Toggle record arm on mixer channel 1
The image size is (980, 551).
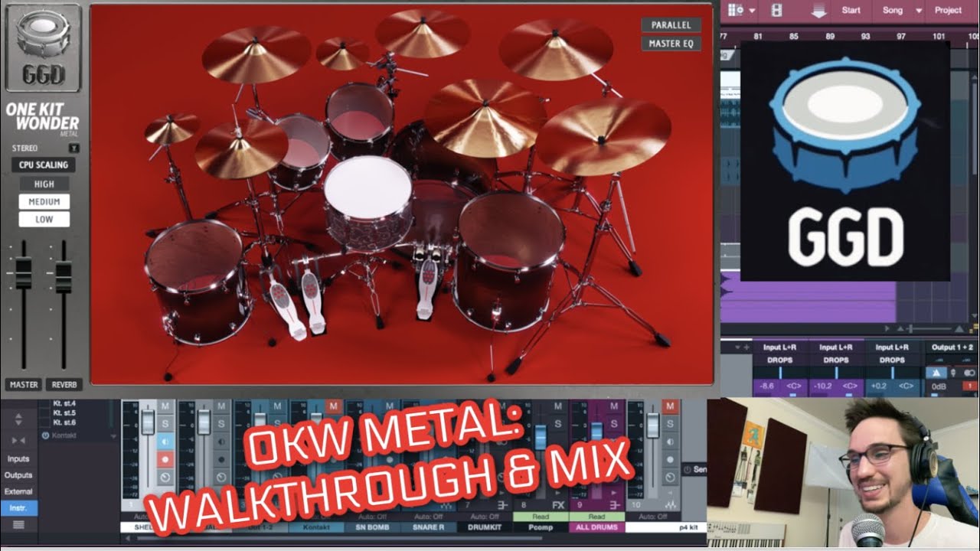tap(165, 460)
